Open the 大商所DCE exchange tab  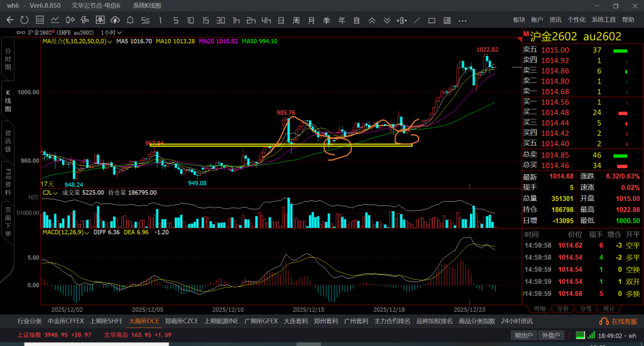[x=144, y=321]
